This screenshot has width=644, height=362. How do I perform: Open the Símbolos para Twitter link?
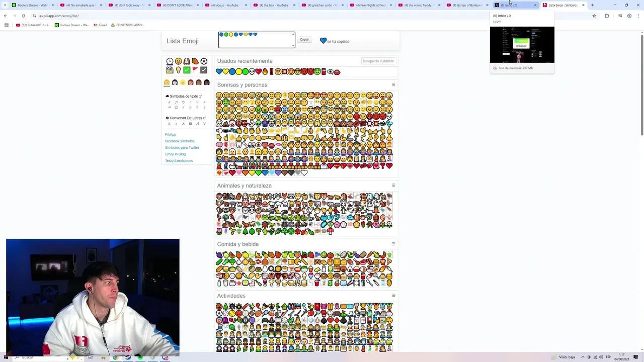182,147
